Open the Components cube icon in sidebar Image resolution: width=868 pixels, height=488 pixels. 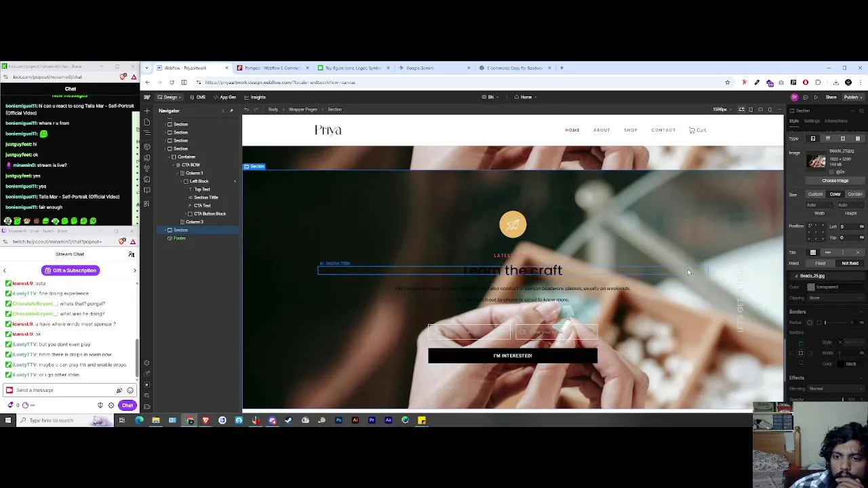click(147, 146)
